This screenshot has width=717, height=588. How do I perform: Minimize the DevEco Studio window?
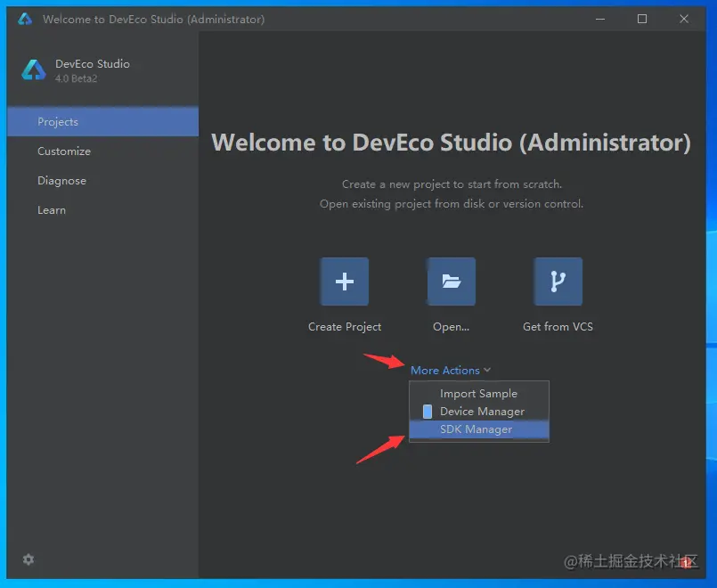600,19
